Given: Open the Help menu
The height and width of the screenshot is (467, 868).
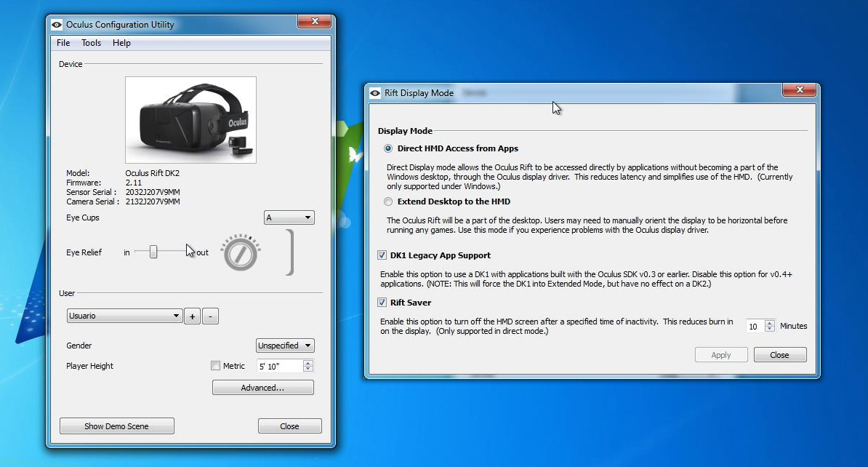Looking at the screenshot, I should 121,43.
